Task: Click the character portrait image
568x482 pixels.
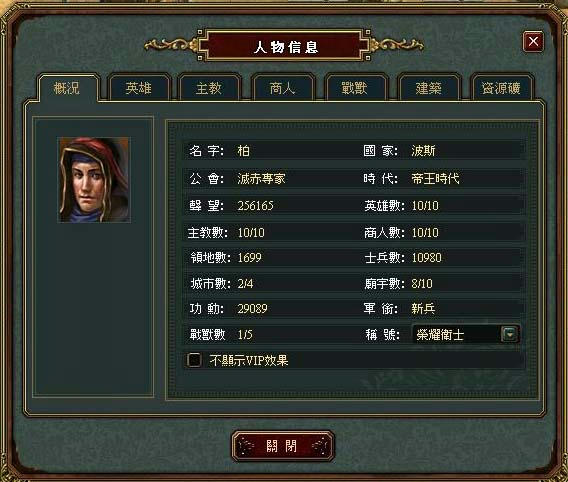Action: coord(94,180)
